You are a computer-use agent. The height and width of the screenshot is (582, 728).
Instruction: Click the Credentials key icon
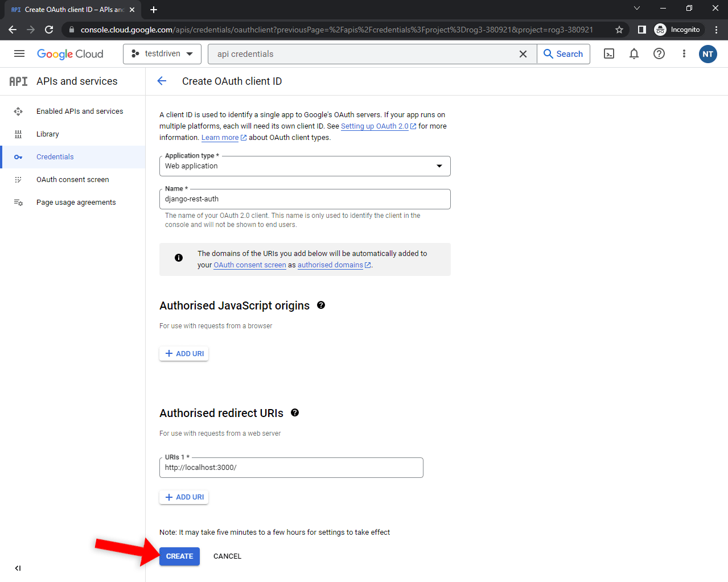18,157
